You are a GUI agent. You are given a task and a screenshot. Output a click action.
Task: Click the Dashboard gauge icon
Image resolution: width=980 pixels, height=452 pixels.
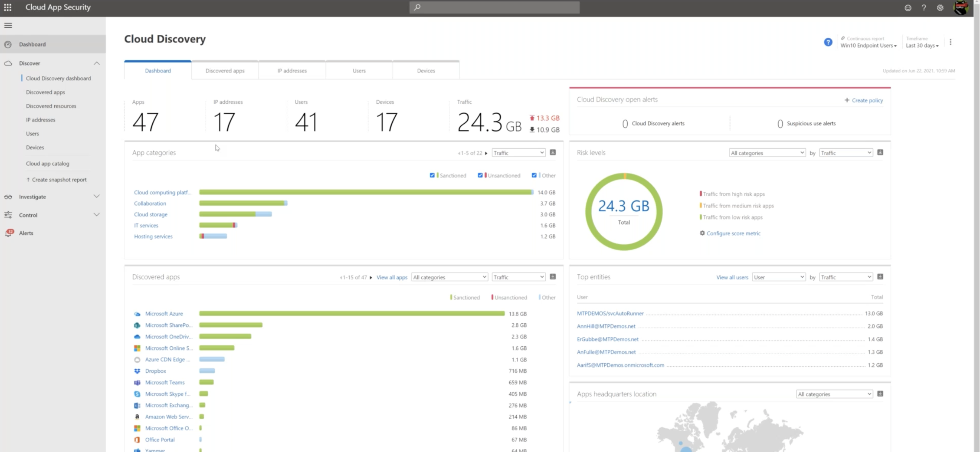pyautogui.click(x=8, y=45)
